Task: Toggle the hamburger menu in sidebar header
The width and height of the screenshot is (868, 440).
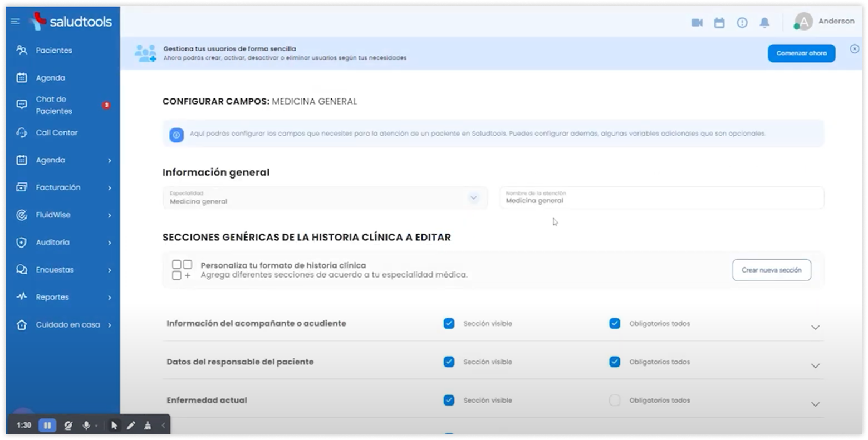Action: pyautogui.click(x=16, y=21)
